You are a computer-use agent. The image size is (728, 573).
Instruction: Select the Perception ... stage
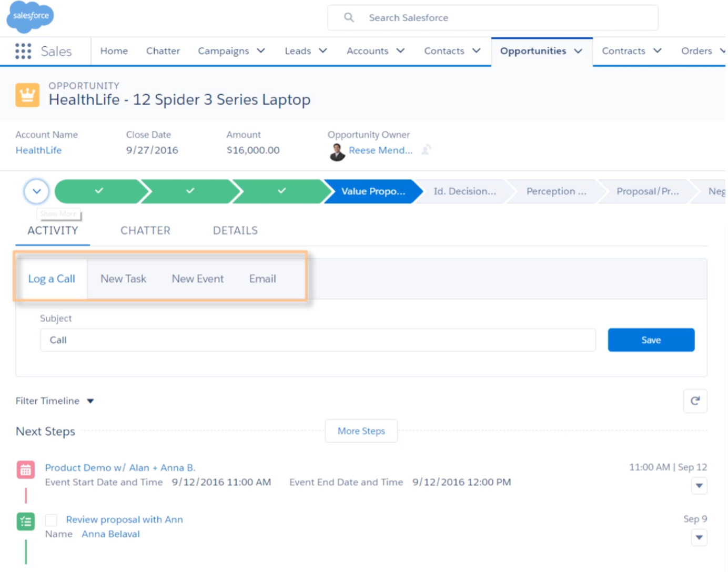click(556, 191)
